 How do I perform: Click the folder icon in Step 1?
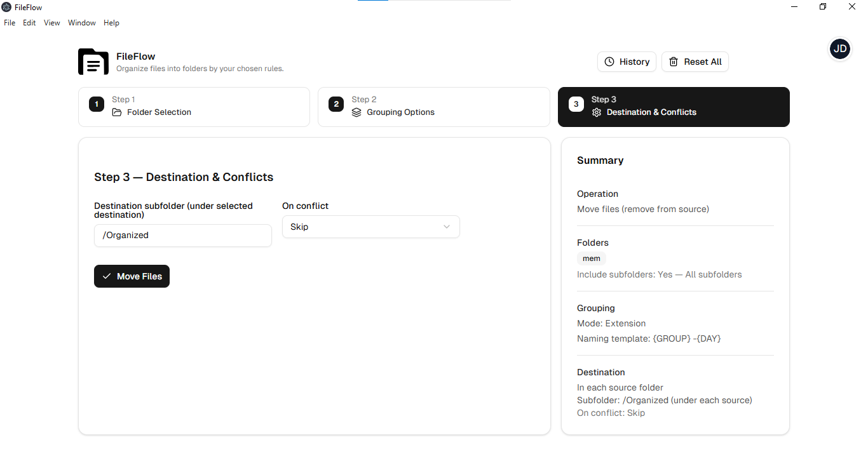117,112
